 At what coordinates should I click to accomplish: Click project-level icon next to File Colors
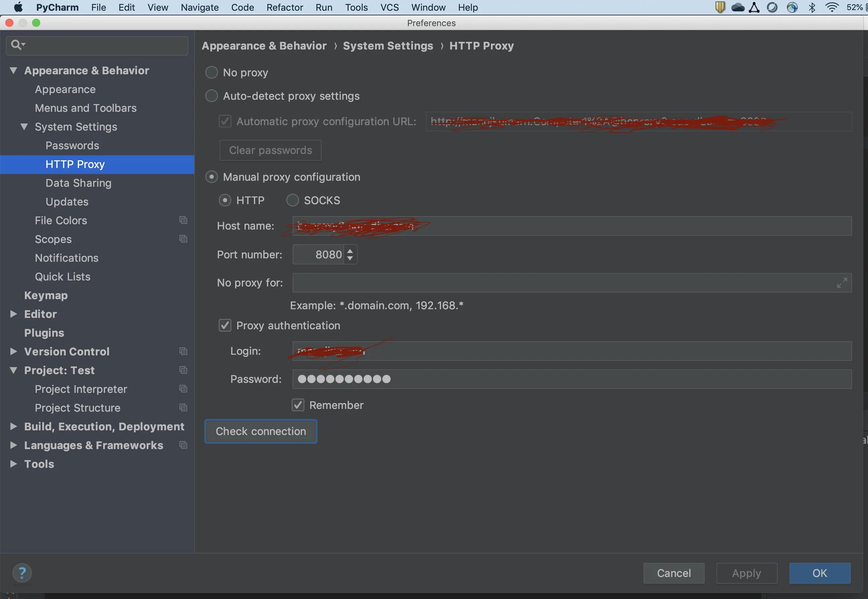(183, 220)
